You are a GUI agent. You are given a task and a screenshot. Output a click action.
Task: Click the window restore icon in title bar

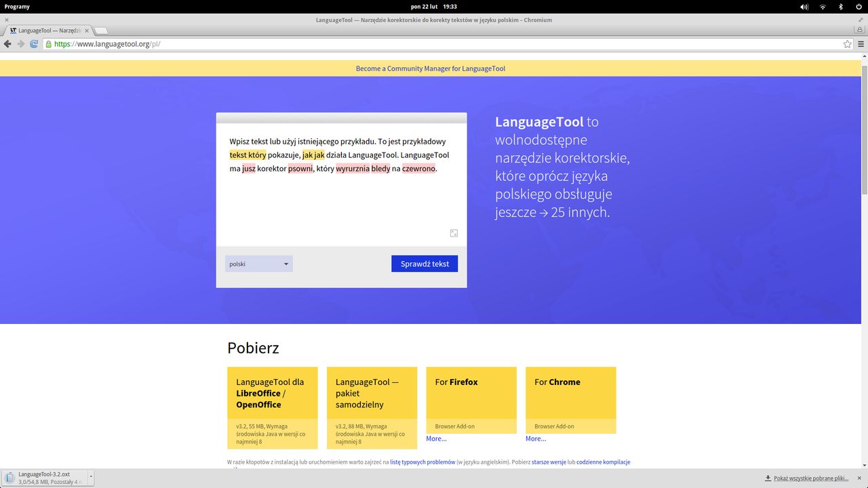pyautogui.click(x=861, y=20)
